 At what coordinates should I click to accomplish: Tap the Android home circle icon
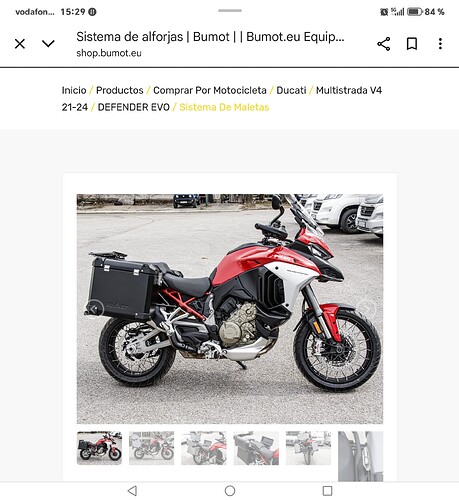click(x=230, y=491)
